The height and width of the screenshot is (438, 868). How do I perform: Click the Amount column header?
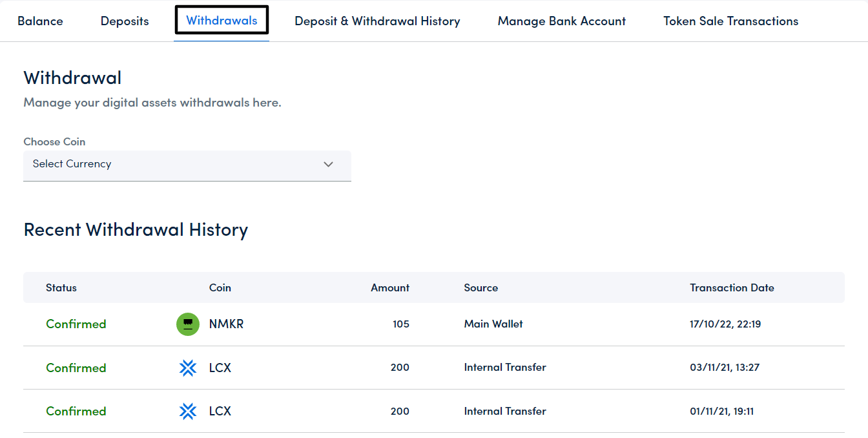point(389,288)
